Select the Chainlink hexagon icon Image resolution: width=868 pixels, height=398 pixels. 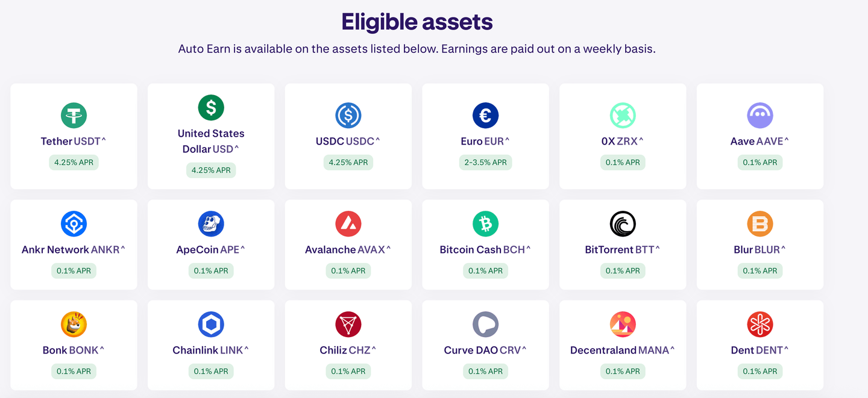[x=211, y=325]
